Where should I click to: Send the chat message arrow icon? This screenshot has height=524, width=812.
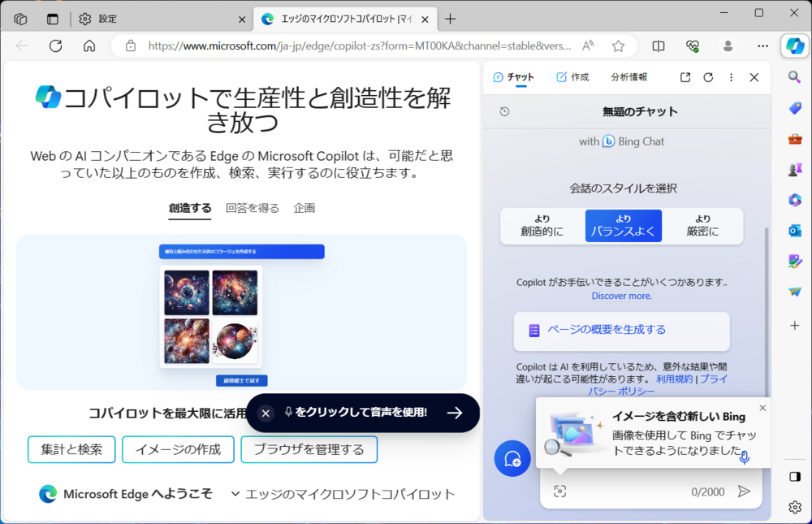tap(744, 492)
